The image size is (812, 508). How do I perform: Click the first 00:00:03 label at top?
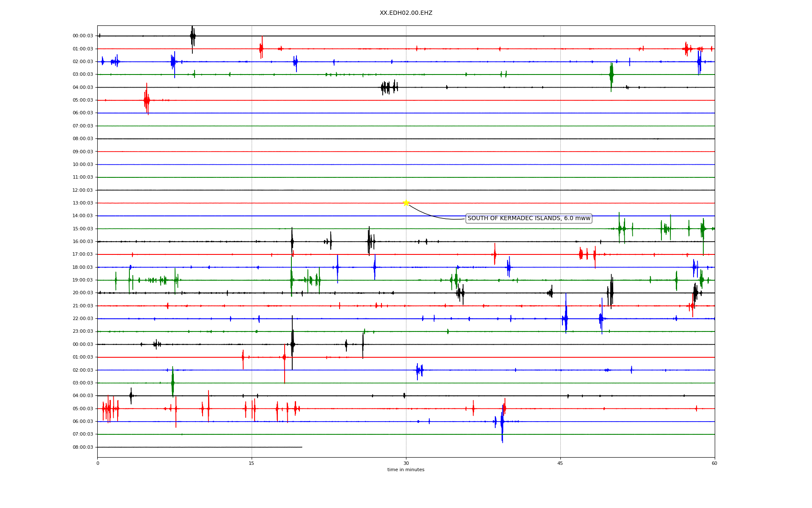(83, 36)
